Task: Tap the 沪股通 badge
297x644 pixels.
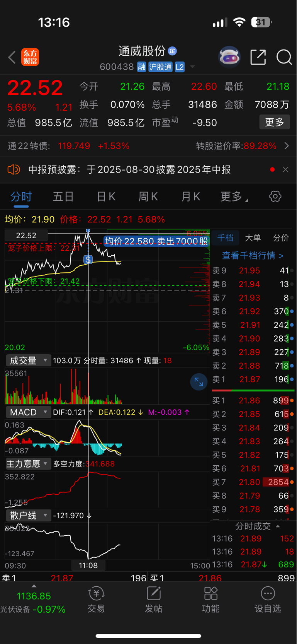Action: point(160,67)
